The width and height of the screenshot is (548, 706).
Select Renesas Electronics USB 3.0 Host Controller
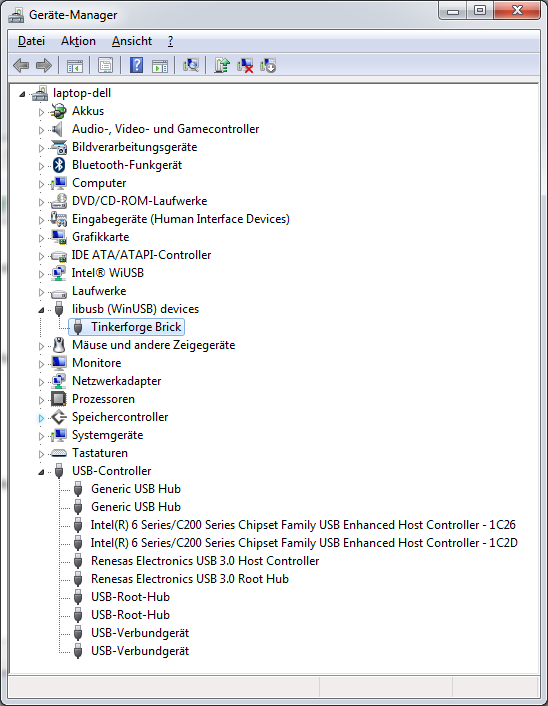pyautogui.click(x=205, y=561)
